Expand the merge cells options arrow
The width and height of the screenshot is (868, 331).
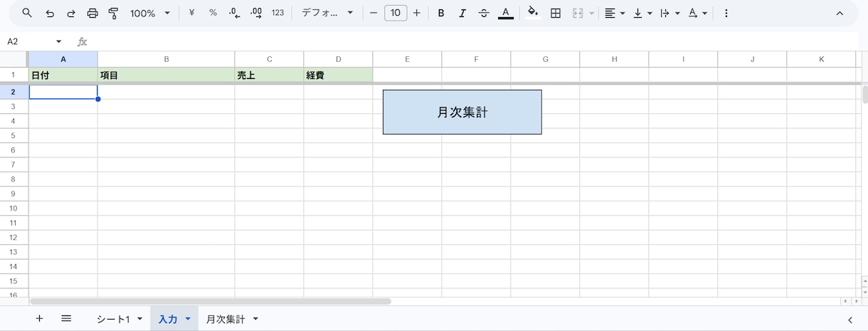(591, 13)
